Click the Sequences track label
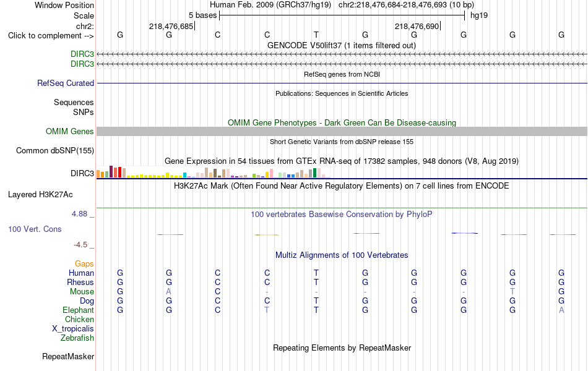Viewport: 588px width, 371px height. point(74,102)
